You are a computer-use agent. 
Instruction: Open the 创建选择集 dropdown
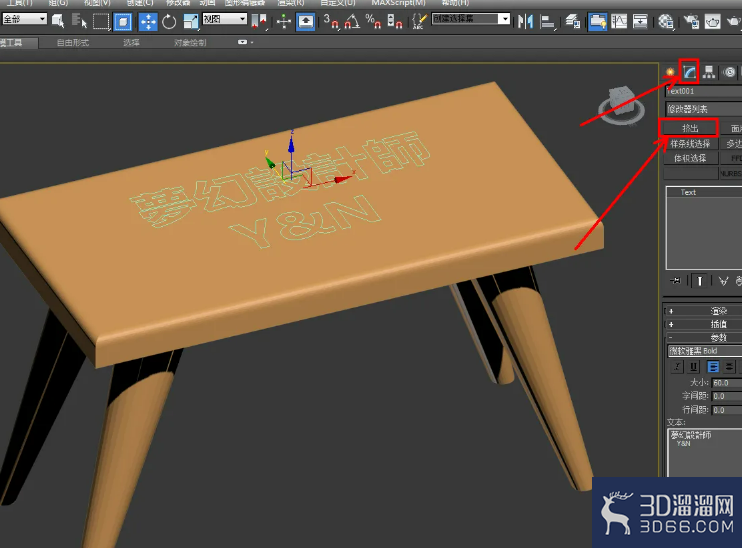(x=471, y=19)
